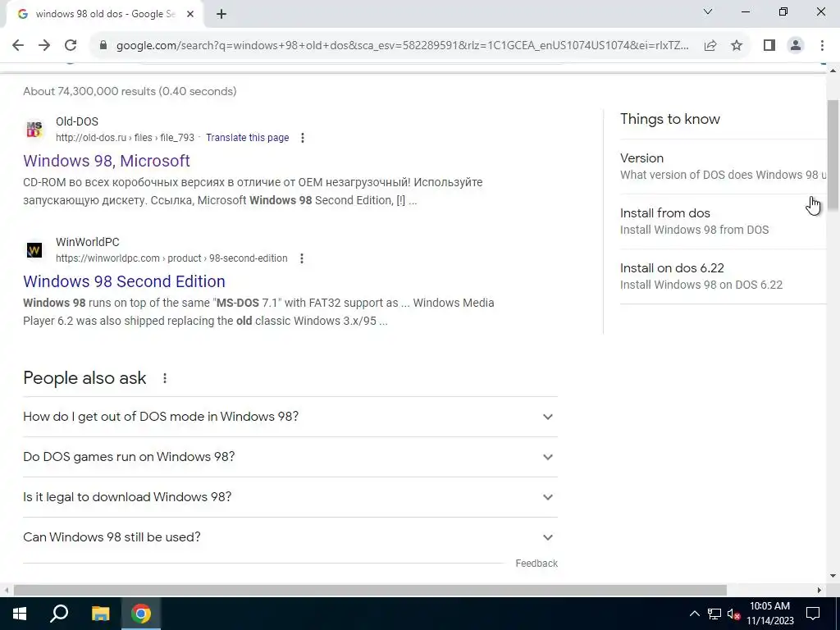Viewport: 840px width, 630px height.
Task: Open more options for WinWorldPC result
Action: [x=302, y=258]
